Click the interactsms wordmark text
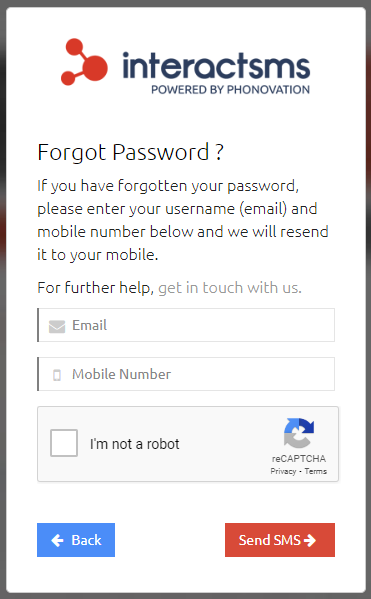 [x=216, y=65]
